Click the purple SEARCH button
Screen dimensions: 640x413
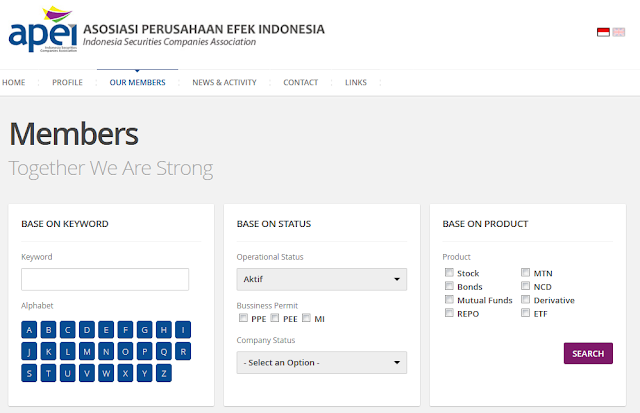pos(588,353)
